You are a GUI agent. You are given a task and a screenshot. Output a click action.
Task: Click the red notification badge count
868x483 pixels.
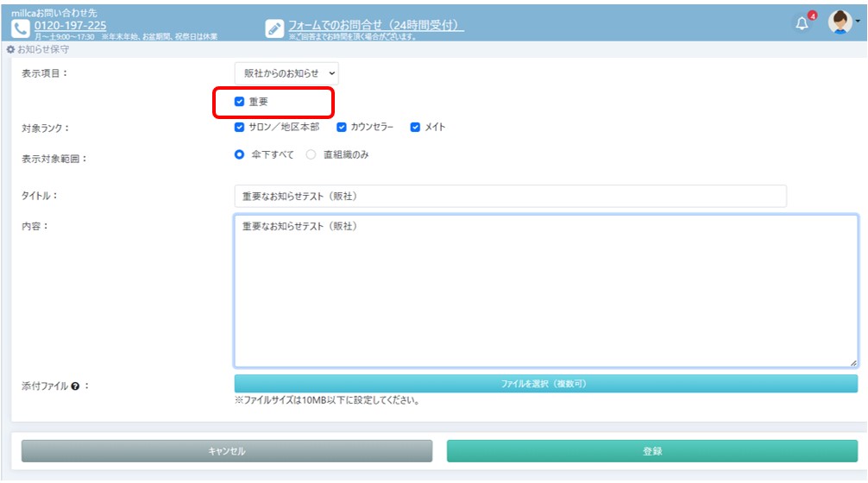point(812,16)
